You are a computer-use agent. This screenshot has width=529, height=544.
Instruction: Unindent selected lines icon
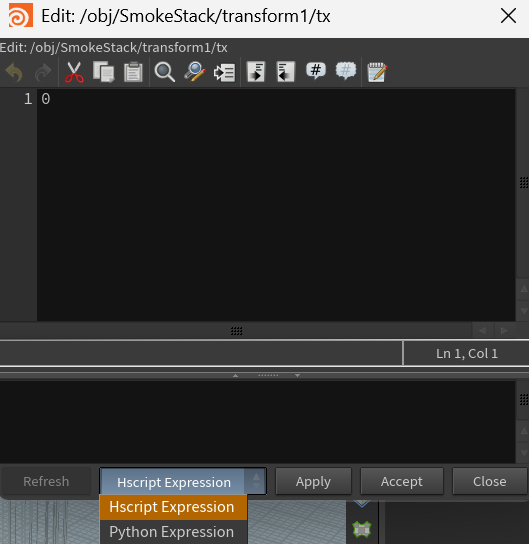click(x=286, y=72)
